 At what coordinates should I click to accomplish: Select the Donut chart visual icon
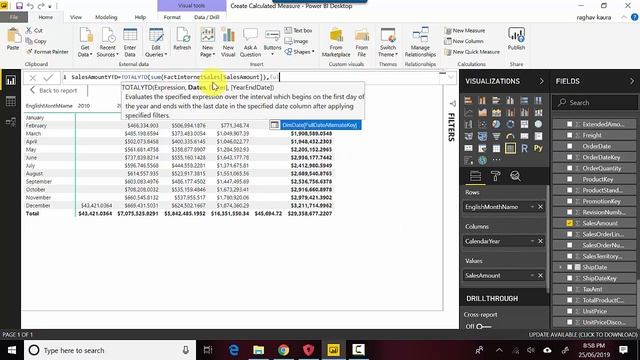point(510,124)
